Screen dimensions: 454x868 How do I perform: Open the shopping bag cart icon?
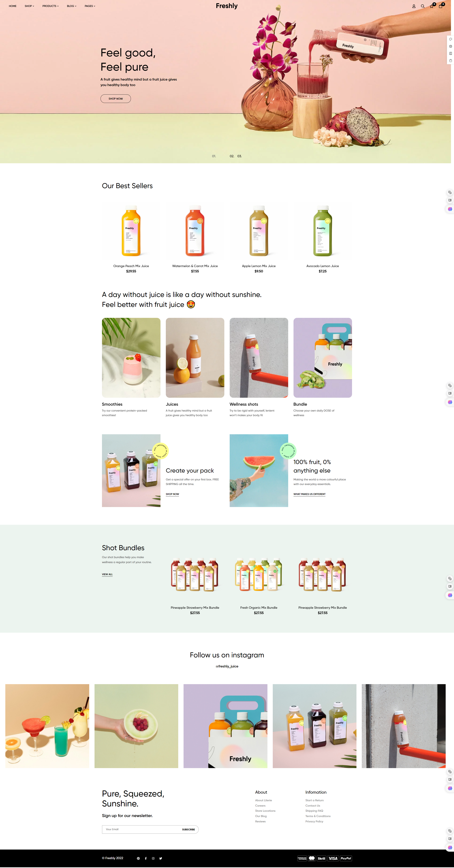[x=441, y=6]
